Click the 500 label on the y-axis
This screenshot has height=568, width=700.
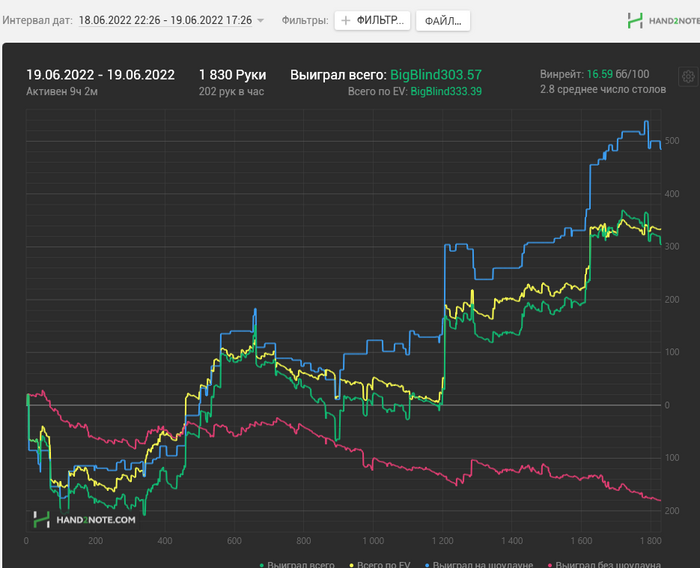pos(672,141)
